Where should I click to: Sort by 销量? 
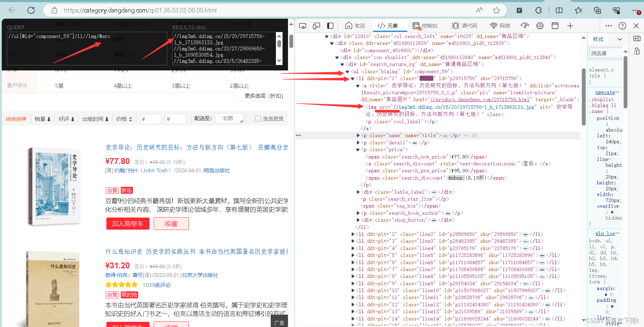(x=43, y=119)
